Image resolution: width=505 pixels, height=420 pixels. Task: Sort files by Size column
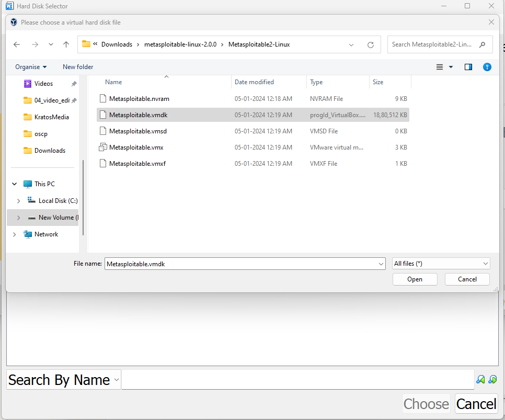coord(389,82)
